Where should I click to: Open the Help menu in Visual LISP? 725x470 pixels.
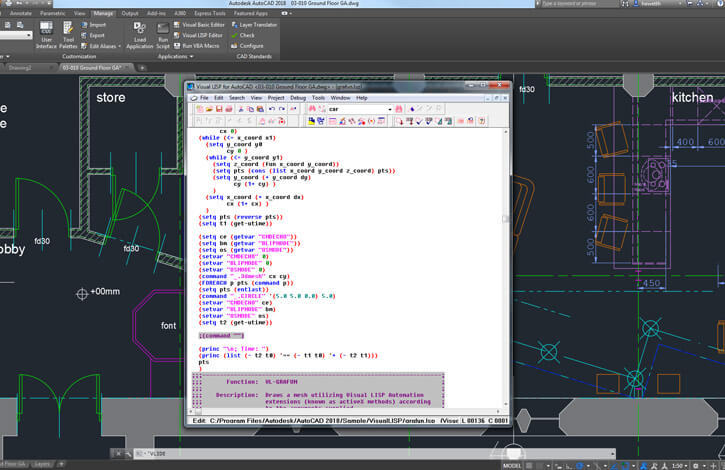tap(362, 98)
